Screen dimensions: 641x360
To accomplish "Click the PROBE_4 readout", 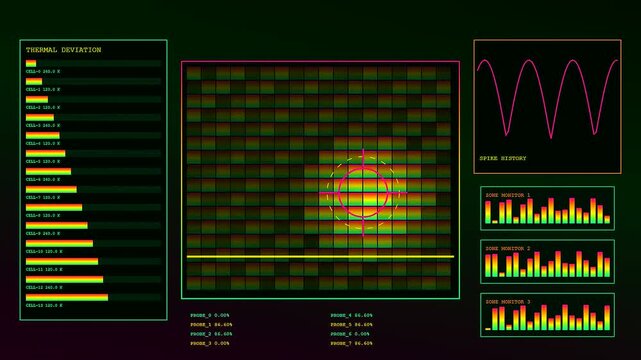I will [352, 315].
